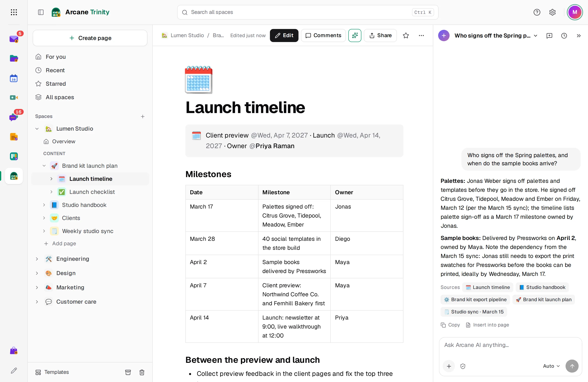Open AI chat history clock icon
This screenshot has width=588, height=382.
564,36
